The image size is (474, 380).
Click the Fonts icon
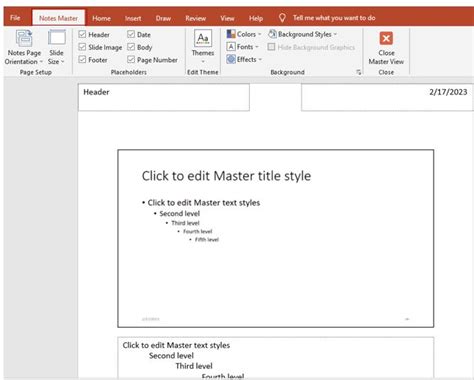click(231, 47)
